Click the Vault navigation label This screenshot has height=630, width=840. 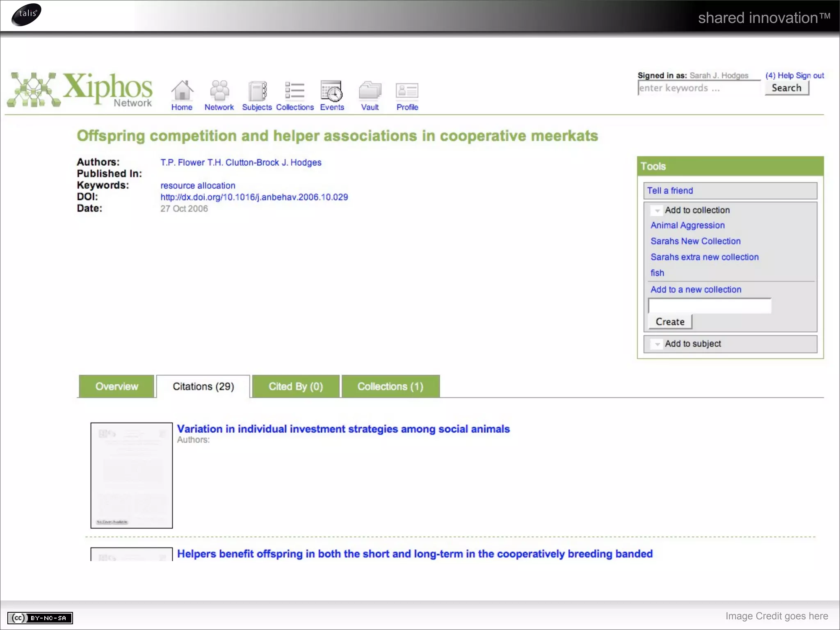click(370, 107)
